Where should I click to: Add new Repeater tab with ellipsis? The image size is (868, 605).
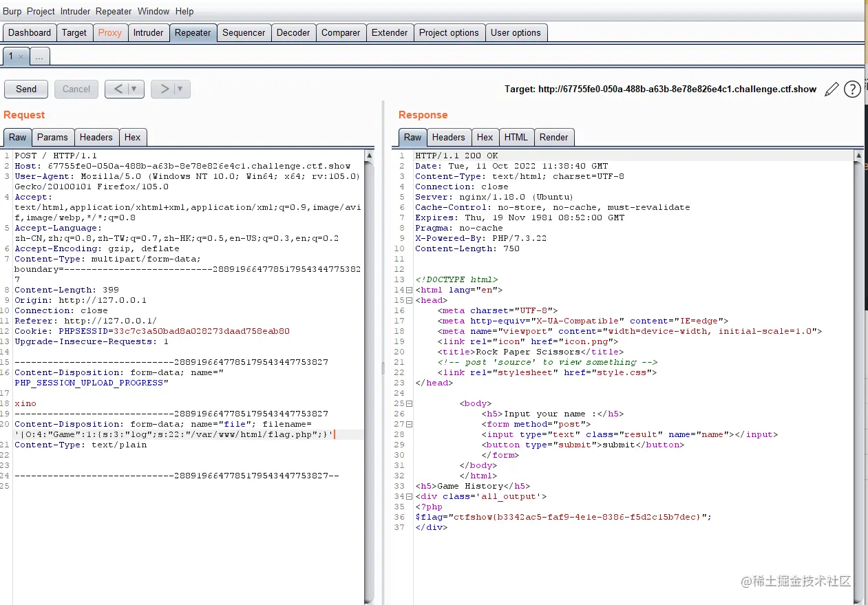pos(39,57)
